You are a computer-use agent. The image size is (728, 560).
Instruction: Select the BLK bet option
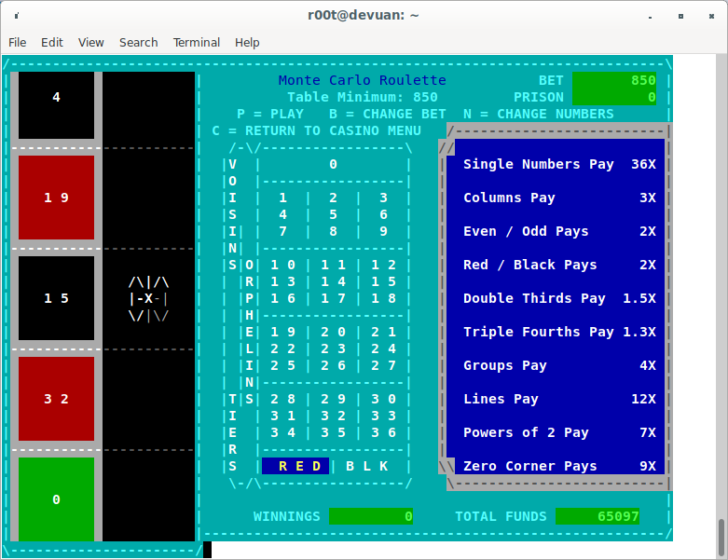point(366,466)
